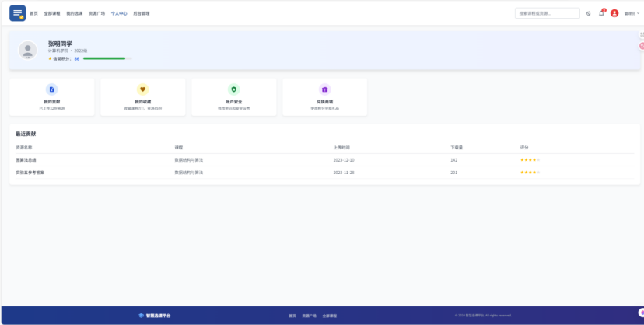Open 我的选课 in the top navigation
This screenshot has width=644, height=325.
(75, 13)
